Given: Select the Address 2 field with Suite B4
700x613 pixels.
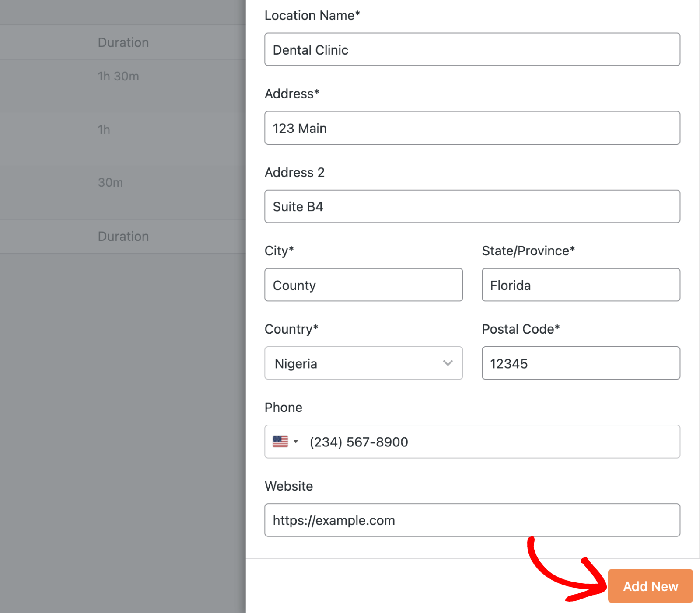Looking at the screenshot, I should pos(472,206).
